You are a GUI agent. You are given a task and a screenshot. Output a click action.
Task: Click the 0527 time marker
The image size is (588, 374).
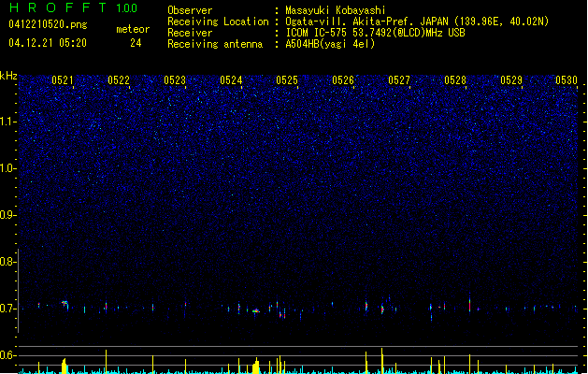click(399, 80)
